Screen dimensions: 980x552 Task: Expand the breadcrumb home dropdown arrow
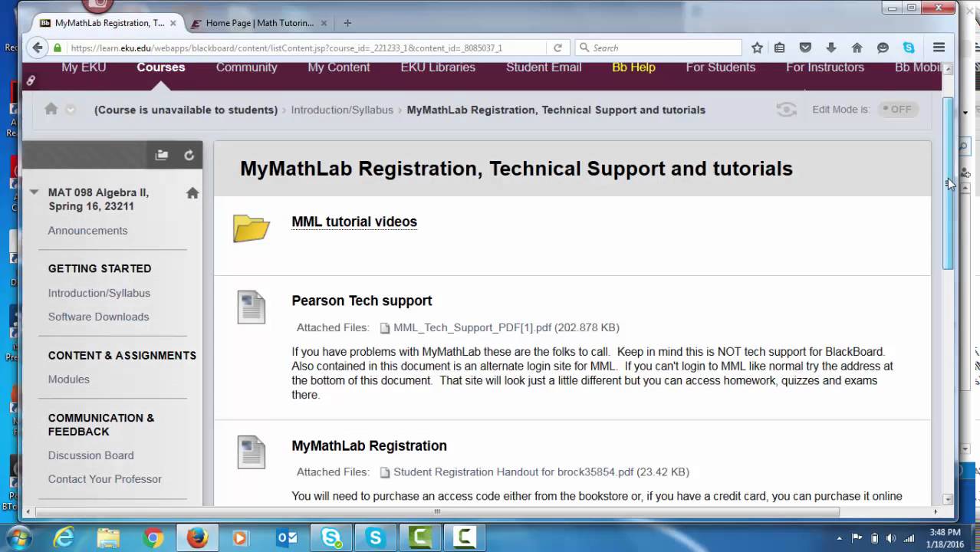tap(71, 110)
